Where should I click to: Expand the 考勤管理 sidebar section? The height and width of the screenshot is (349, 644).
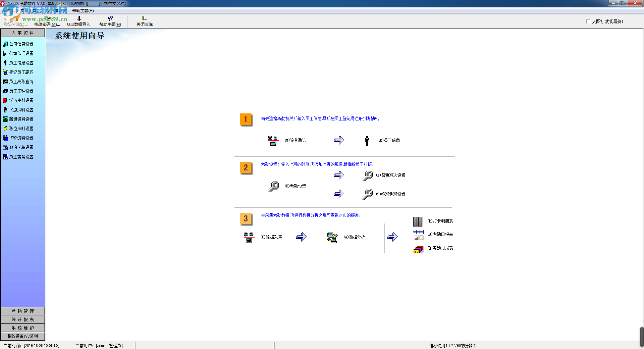[x=23, y=311]
